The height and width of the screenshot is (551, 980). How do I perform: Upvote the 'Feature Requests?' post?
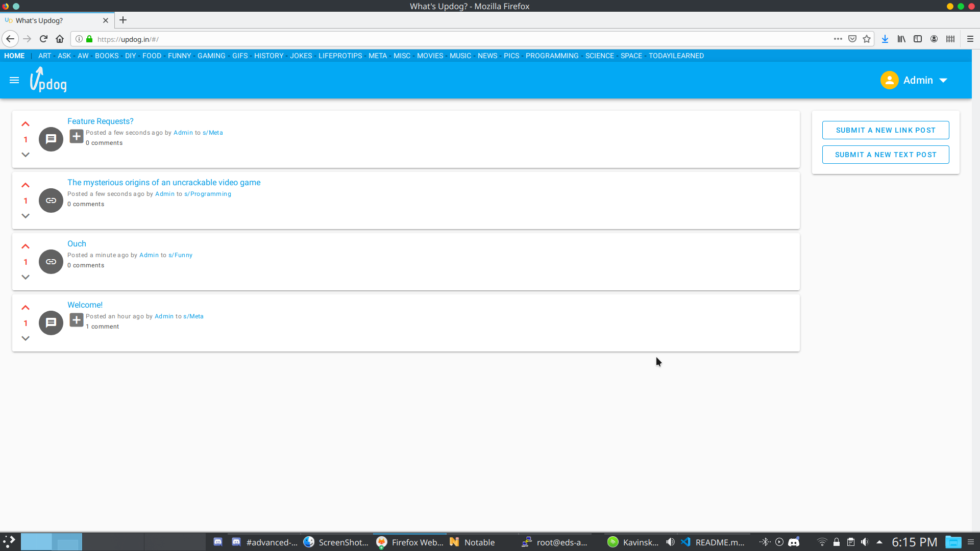pos(26,124)
